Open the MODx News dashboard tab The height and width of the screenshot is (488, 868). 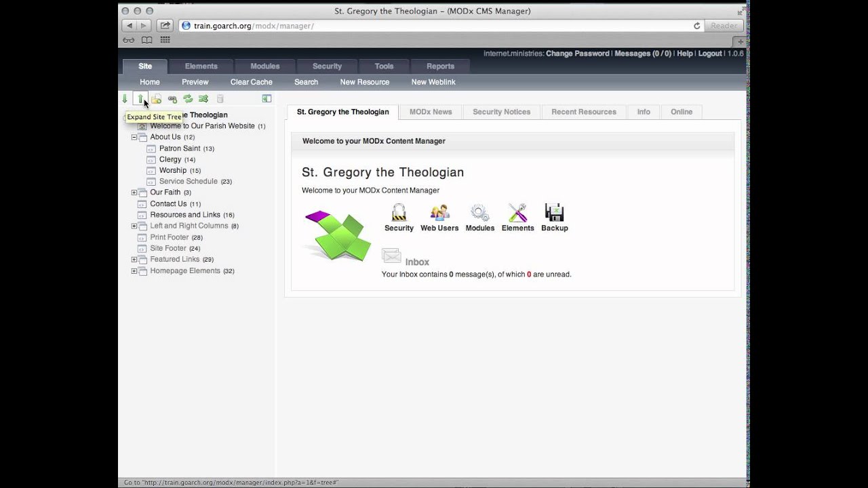431,112
